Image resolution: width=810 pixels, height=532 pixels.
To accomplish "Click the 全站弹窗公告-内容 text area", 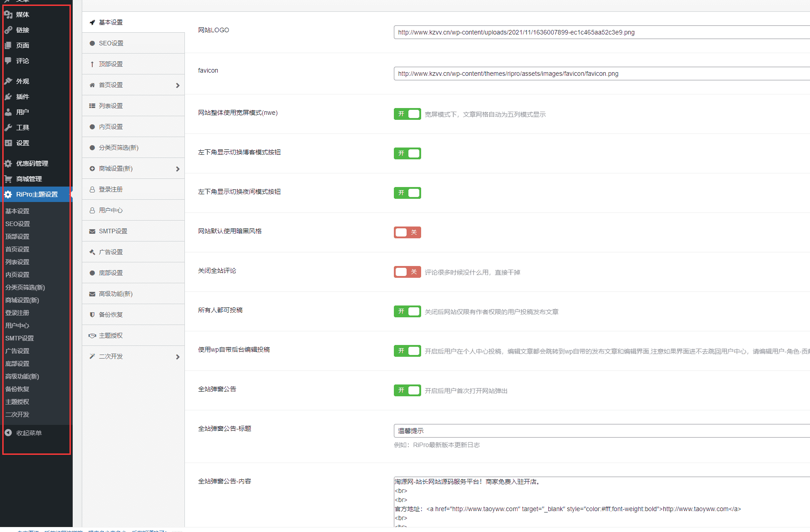I will point(602,502).
